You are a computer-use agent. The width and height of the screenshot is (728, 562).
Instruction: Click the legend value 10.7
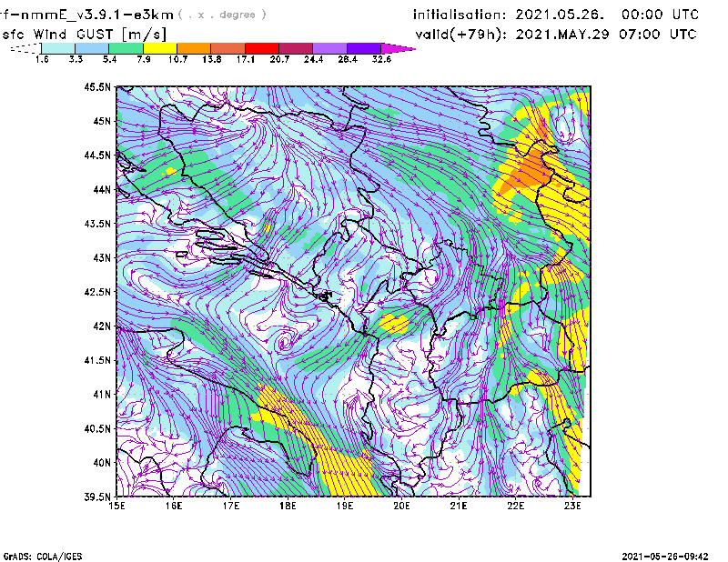(x=177, y=59)
